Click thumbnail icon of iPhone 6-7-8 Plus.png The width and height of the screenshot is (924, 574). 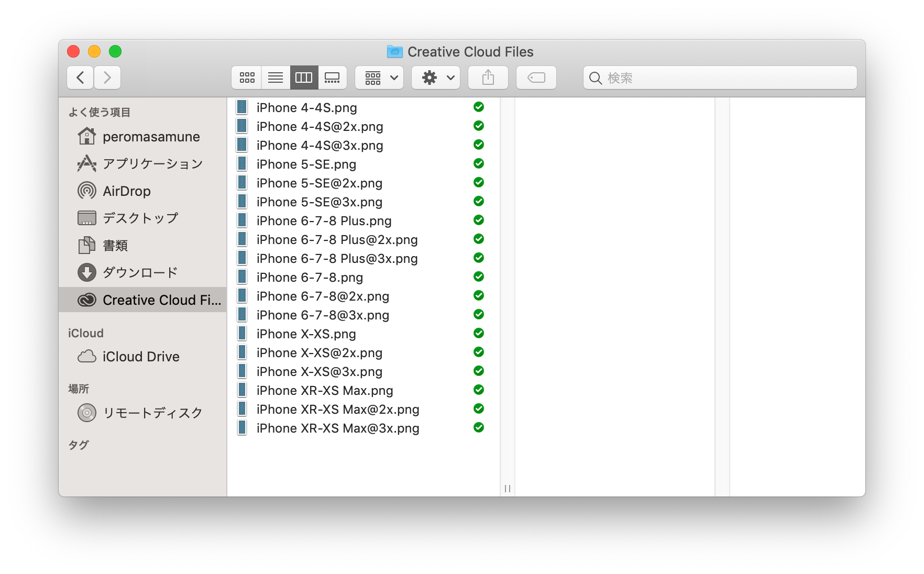(242, 220)
